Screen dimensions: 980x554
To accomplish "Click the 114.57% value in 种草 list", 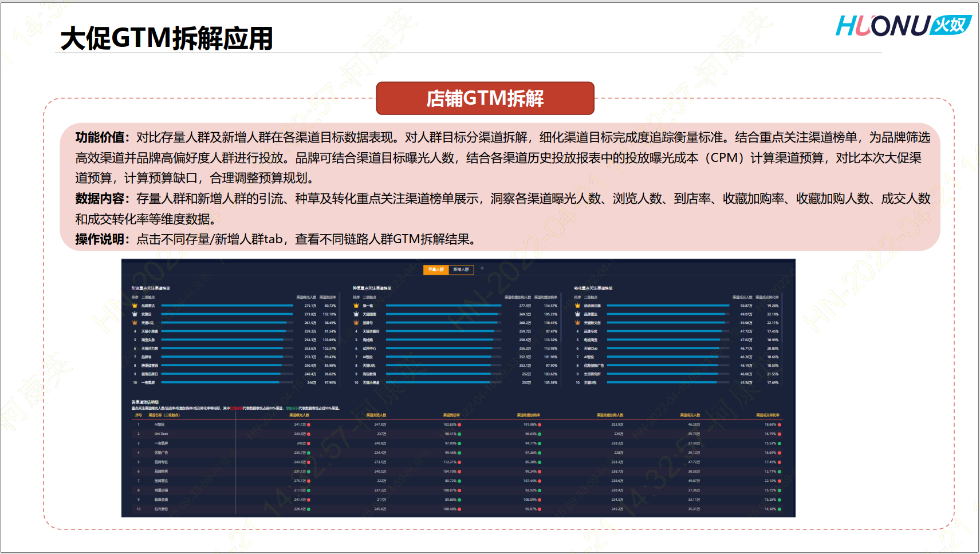I will pyautogui.click(x=550, y=306).
